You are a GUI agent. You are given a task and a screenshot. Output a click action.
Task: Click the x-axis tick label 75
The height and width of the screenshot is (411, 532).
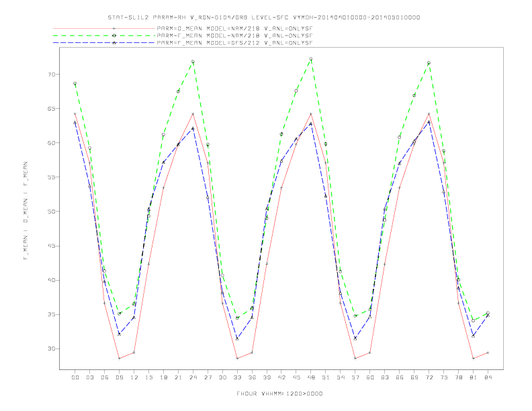pos(444,377)
